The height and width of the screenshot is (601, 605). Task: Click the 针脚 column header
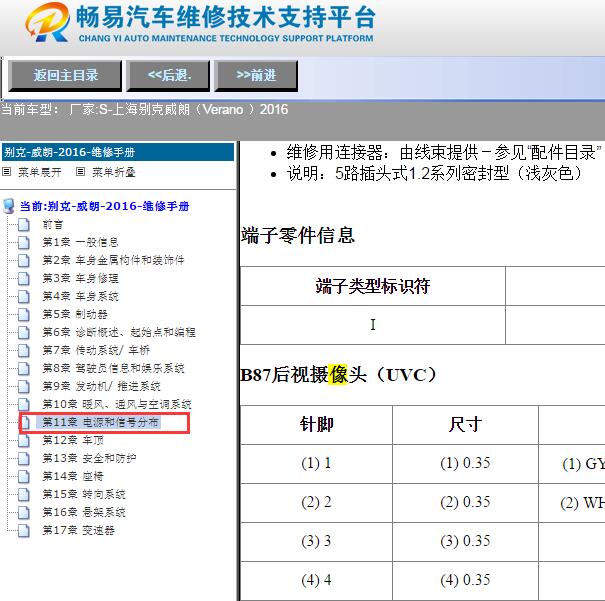316,425
